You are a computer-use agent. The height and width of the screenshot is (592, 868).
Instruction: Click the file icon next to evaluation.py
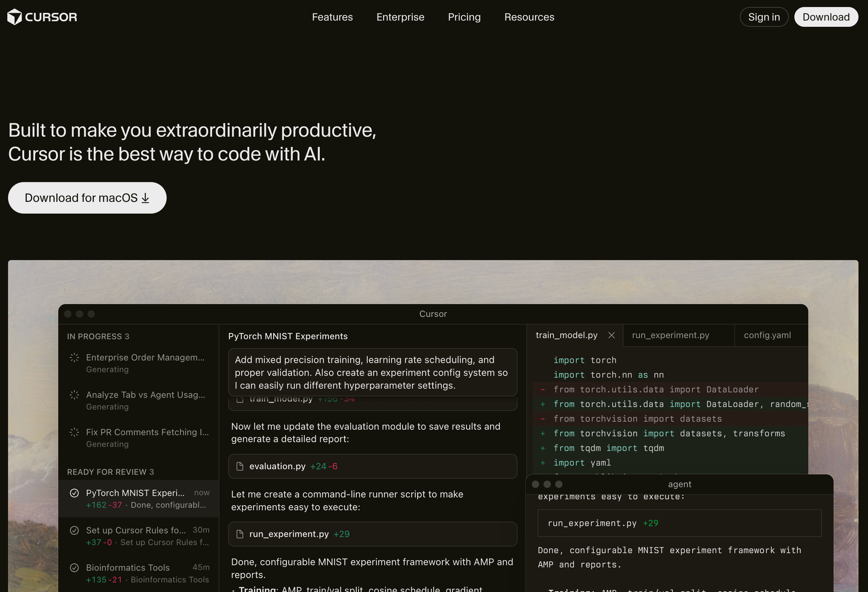click(x=240, y=466)
